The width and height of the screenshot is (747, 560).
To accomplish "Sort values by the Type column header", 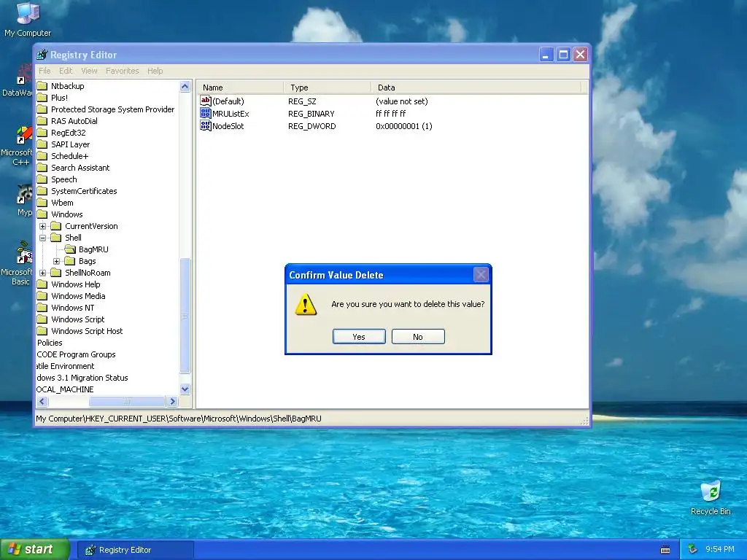I will point(328,87).
